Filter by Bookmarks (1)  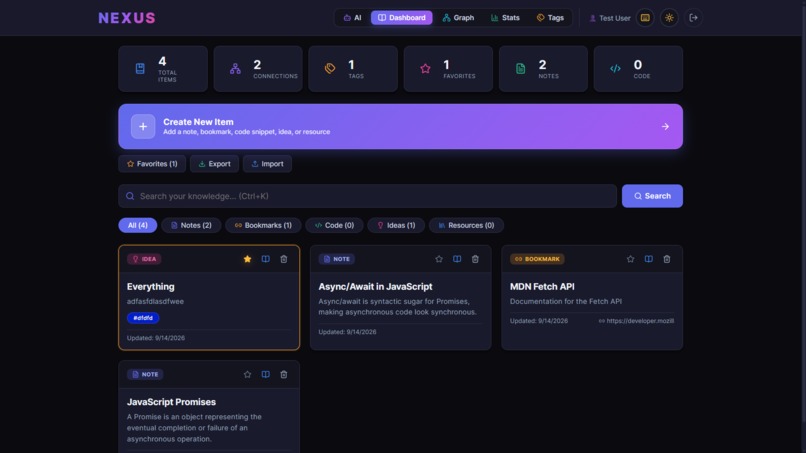(x=263, y=225)
